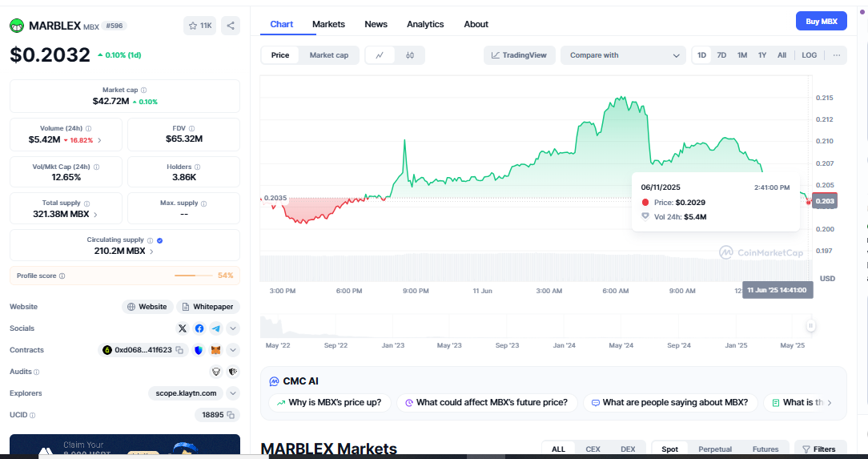Image resolution: width=868 pixels, height=459 pixels.
Task: Toggle the LOG scale option
Action: pos(810,55)
